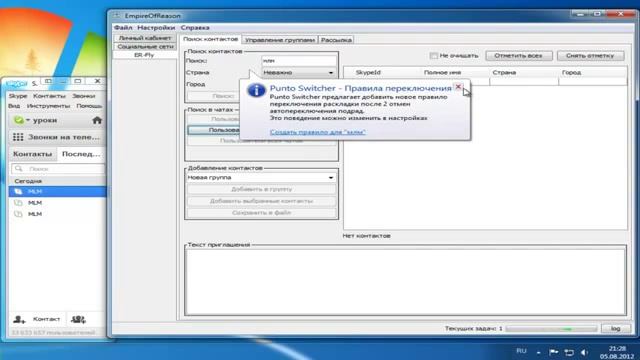Switch to Контакты tab in Skype
This screenshot has height=360, width=640.
tap(33, 154)
